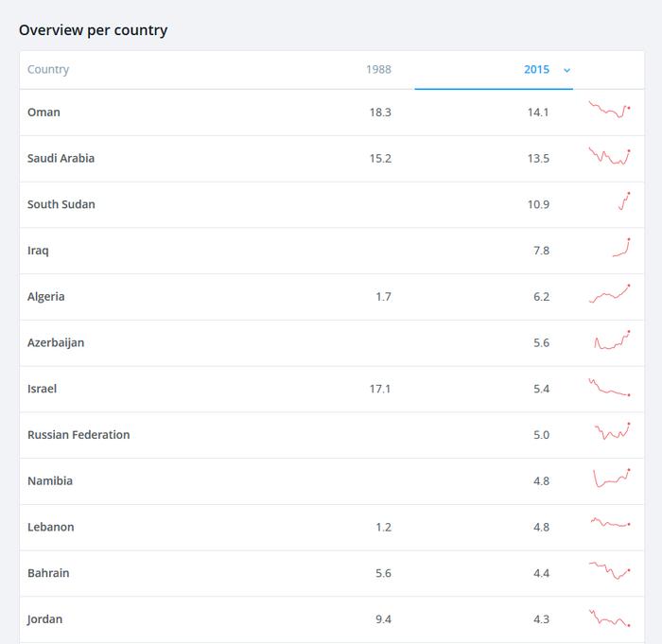Open Saudi Arabia's sparkline trend chart
This screenshot has width=662, height=644.
click(609, 156)
